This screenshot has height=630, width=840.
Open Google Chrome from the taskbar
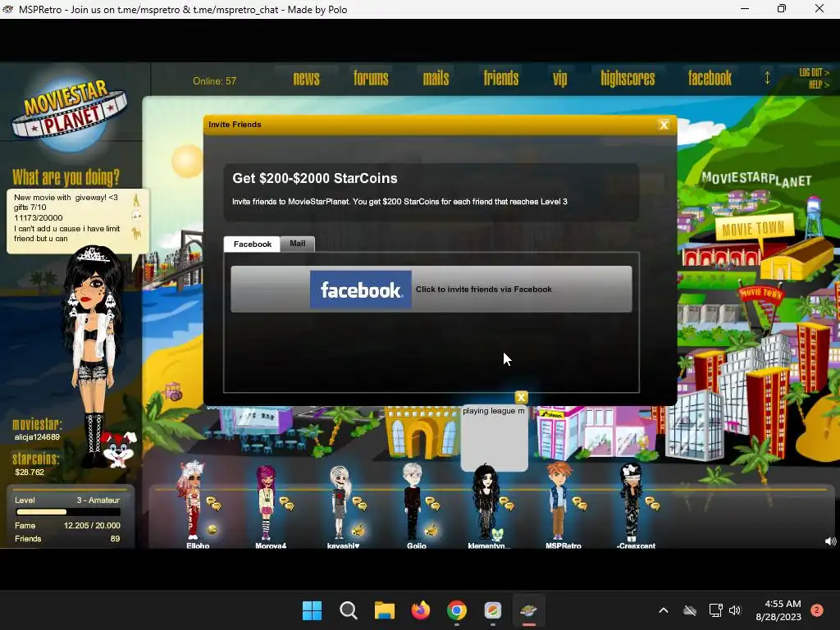point(456,610)
